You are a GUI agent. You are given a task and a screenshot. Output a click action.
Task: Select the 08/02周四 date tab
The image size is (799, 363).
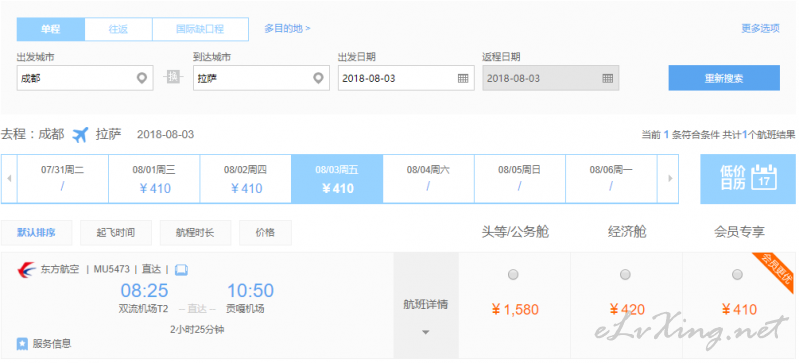point(246,178)
